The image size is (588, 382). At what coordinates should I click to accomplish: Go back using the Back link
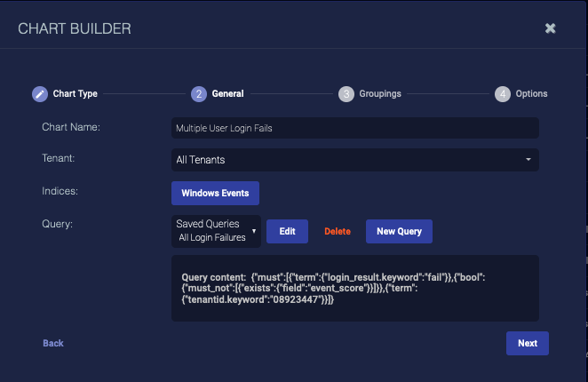[x=53, y=343]
